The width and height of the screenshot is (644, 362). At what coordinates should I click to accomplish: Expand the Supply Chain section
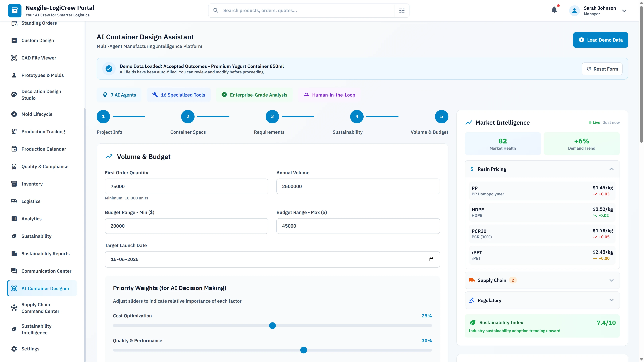point(611,280)
